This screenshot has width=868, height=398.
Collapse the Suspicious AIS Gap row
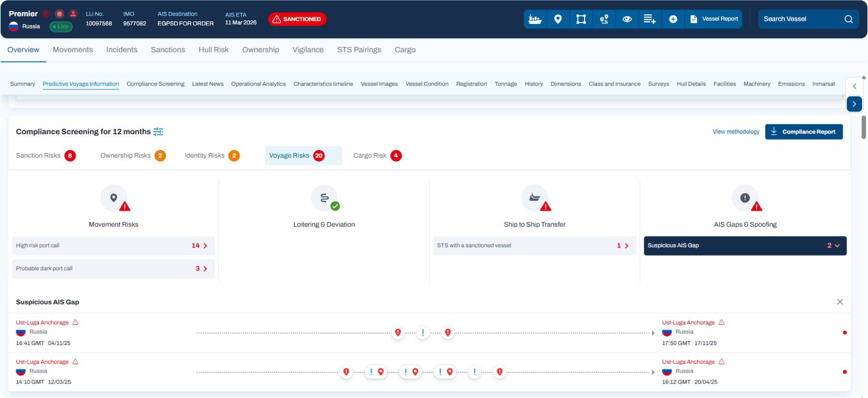[x=836, y=246]
